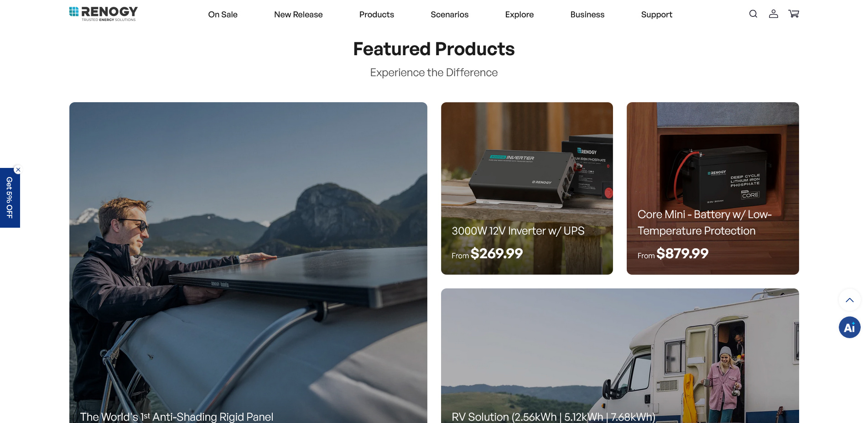This screenshot has height=423, width=868.
Task: Open the On Sale menu
Action: pyautogui.click(x=223, y=15)
